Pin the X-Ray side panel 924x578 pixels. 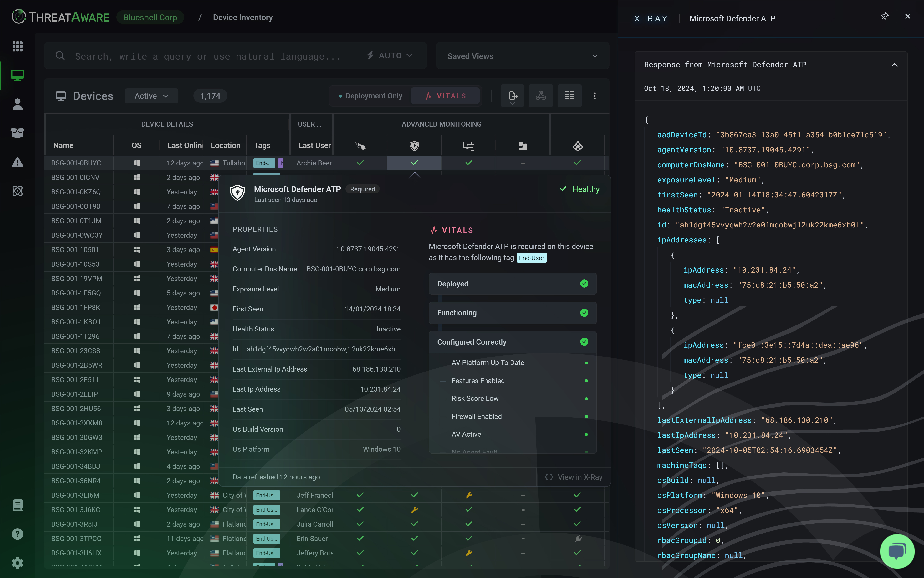click(x=884, y=16)
